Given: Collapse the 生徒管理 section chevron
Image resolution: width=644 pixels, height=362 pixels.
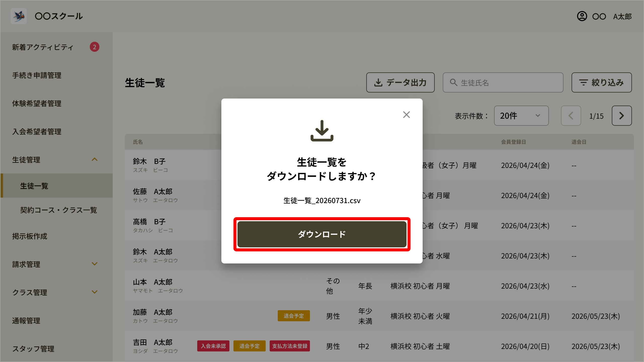Looking at the screenshot, I should coord(95,159).
